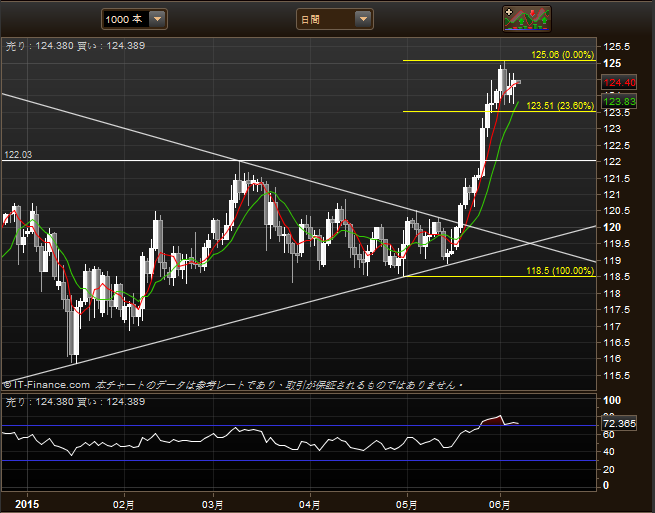Screen dimensions: 655x513
Task: Click the 02月 date axis label
Action: pyautogui.click(x=124, y=505)
